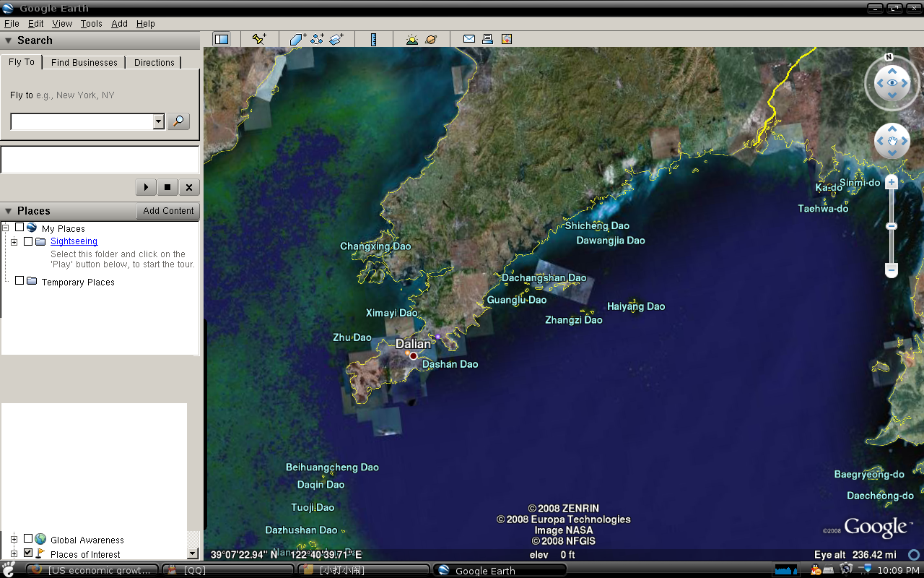Click the Add Image Overlay icon
This screenshot has height=578, width=924.
point(336,39)
